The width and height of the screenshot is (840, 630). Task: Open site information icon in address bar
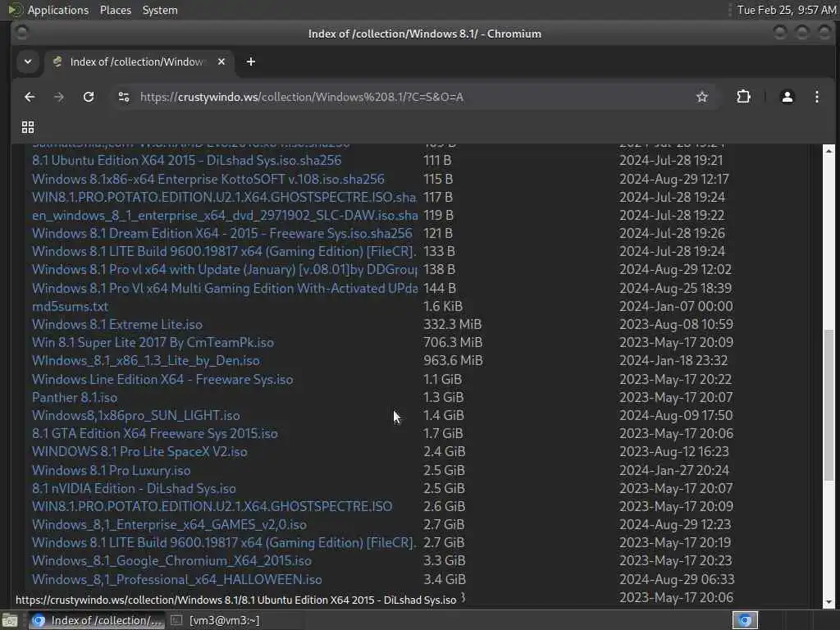[x=124, y=97]
